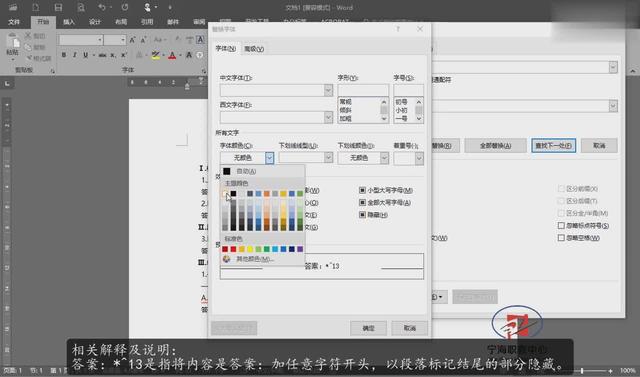This screenshot has width=640, height=377.
Task: Switch to the Home (开始) ribbon tab
Action: pos(43,22)
